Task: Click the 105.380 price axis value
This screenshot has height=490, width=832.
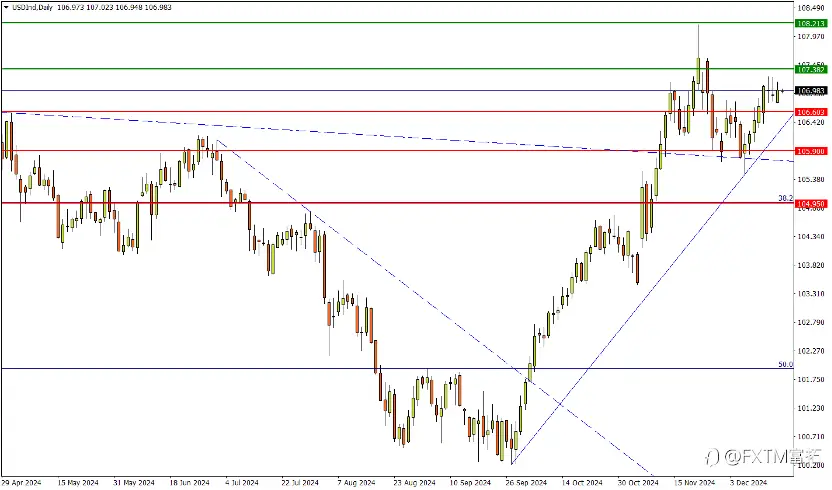Action: coord(811,179)
